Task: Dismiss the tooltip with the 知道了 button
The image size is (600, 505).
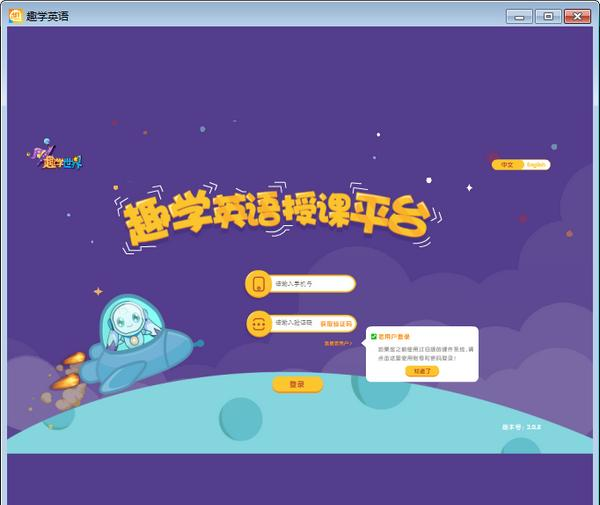Action: pos(422,371)
